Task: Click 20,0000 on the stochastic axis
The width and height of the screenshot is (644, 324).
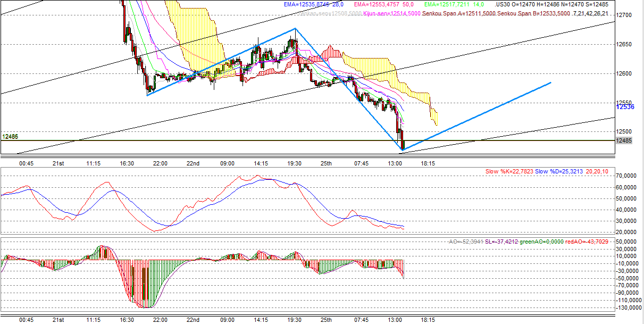Action: tap(626, 232)
